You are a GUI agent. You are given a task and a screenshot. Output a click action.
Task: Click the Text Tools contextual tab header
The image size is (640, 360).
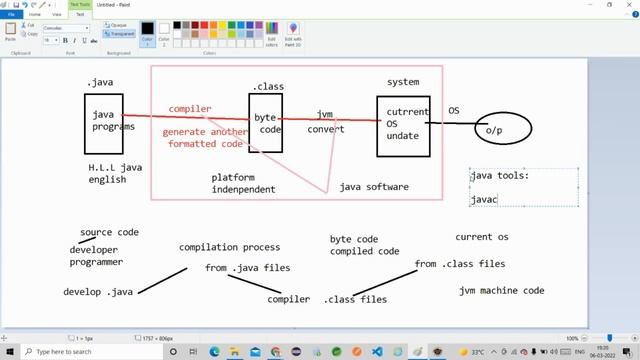tap(80, 4)
